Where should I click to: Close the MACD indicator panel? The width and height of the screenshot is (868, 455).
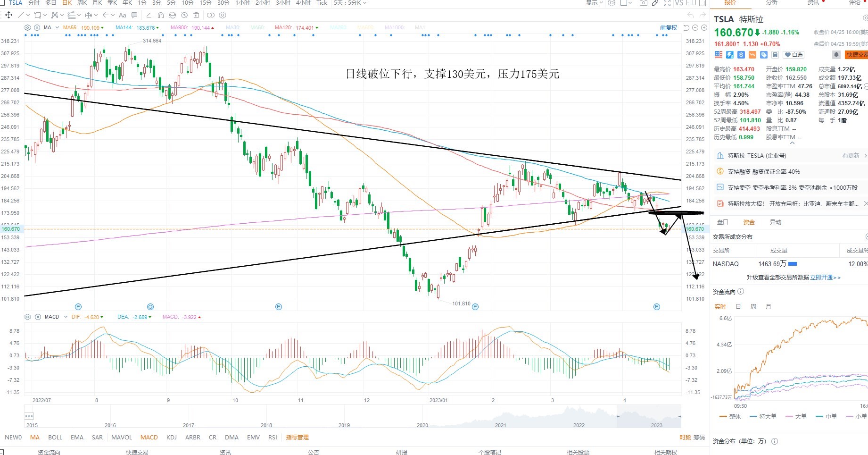[x=37, y=317]
